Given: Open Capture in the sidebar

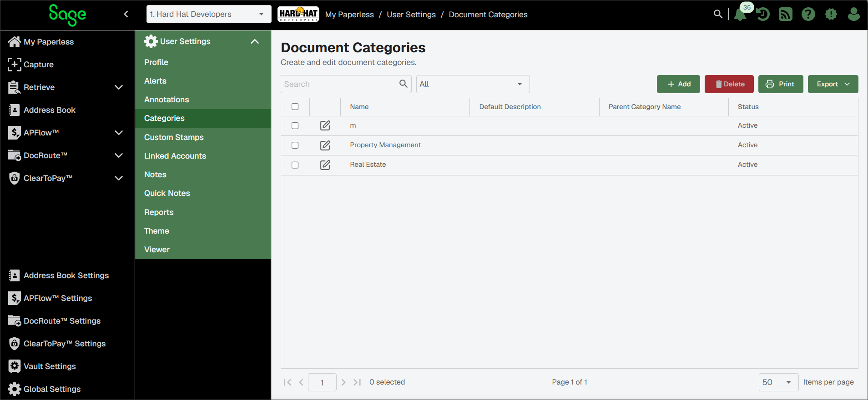Looking at the screenshot, I should (x=31, y=65).
